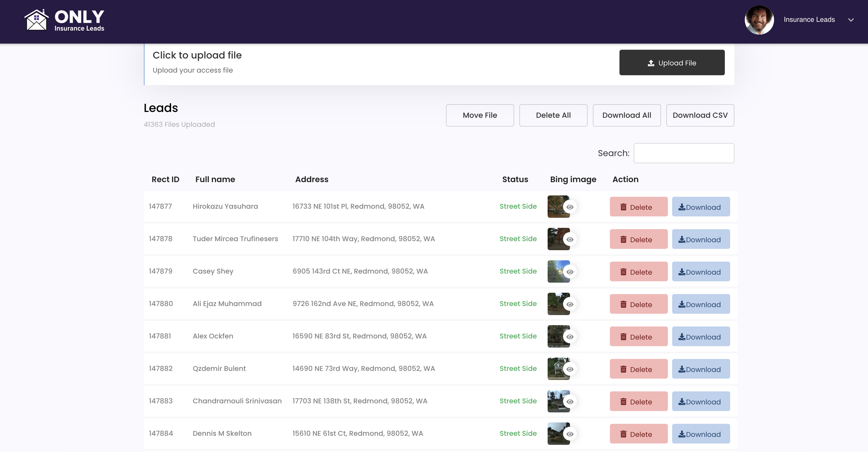Click the user profile avatar photo
This screenshot has height=452, width=868.
[x=759, y=19]
